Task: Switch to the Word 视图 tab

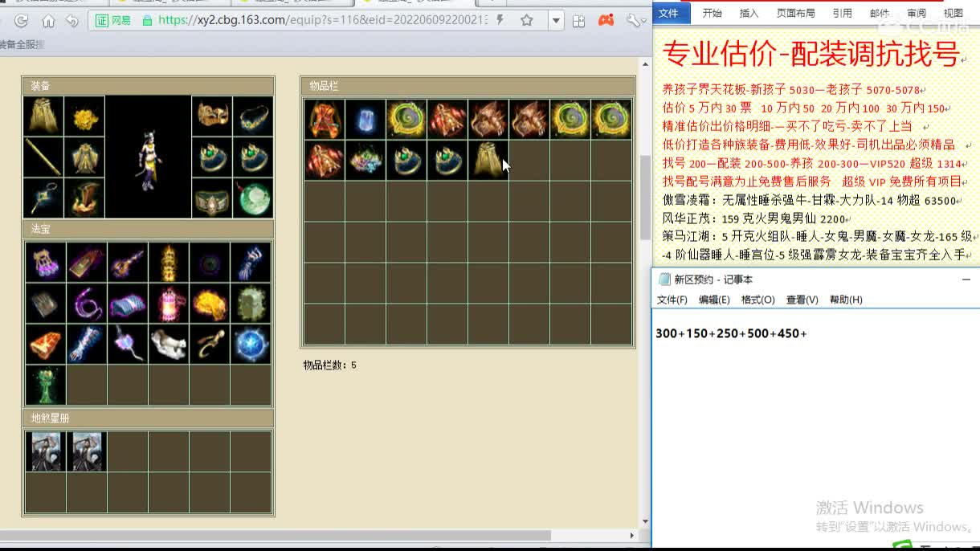Action: [x=953, y=13]
